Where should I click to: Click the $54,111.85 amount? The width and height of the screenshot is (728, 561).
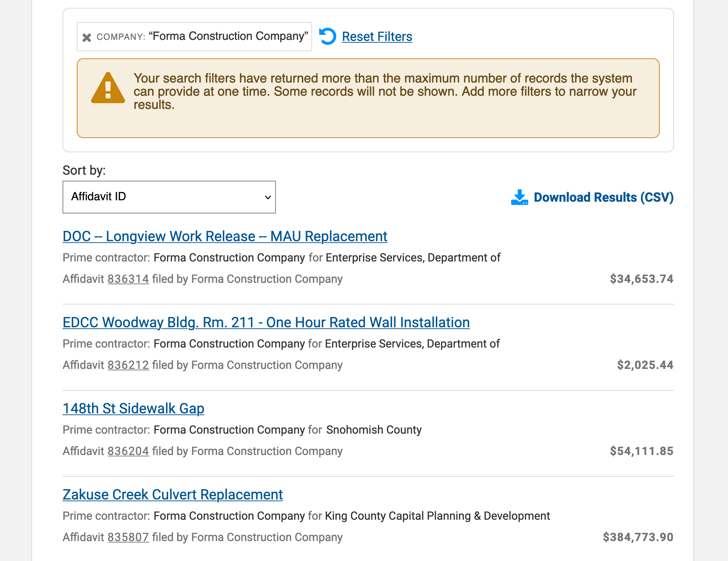tap(642, 451)
